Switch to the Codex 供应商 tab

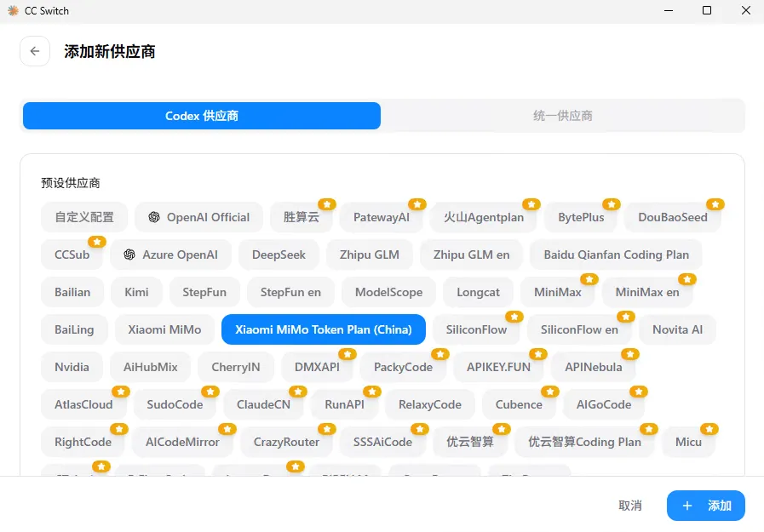[202, 116]
